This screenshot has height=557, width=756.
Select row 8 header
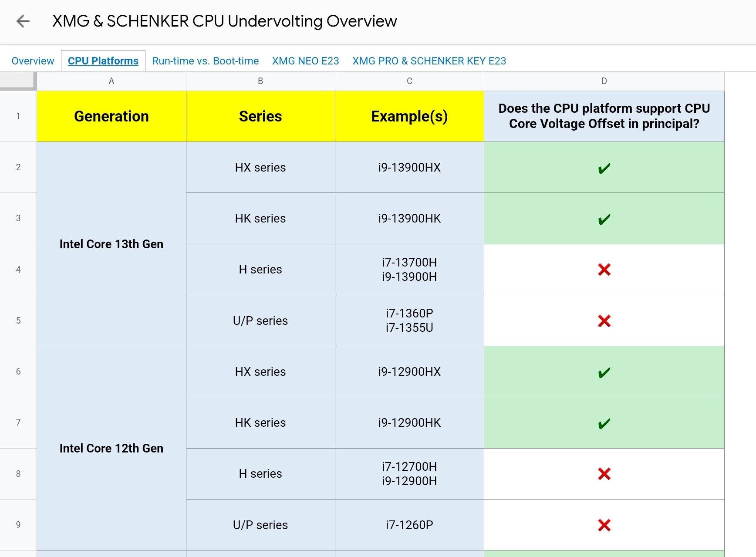(18, 474)
